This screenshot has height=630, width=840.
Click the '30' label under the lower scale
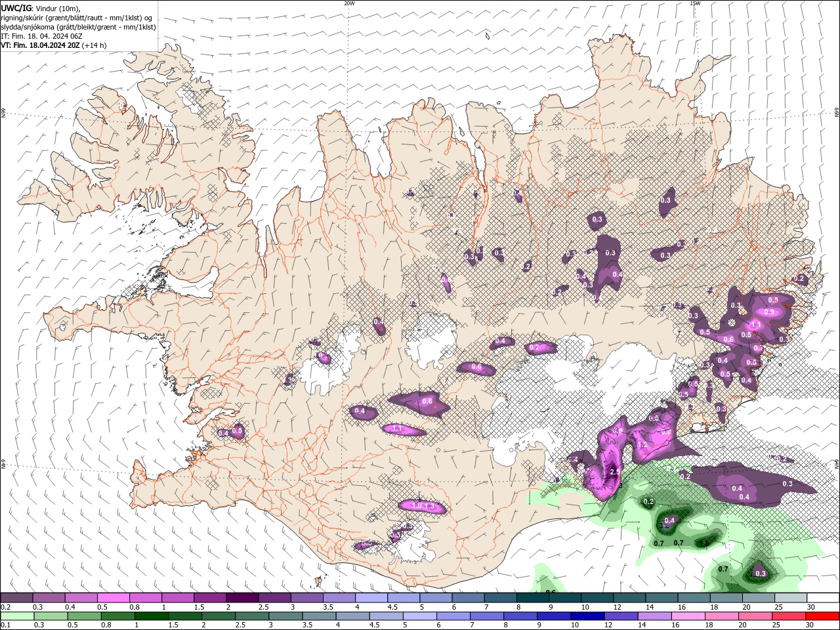(x=811, y=625)
